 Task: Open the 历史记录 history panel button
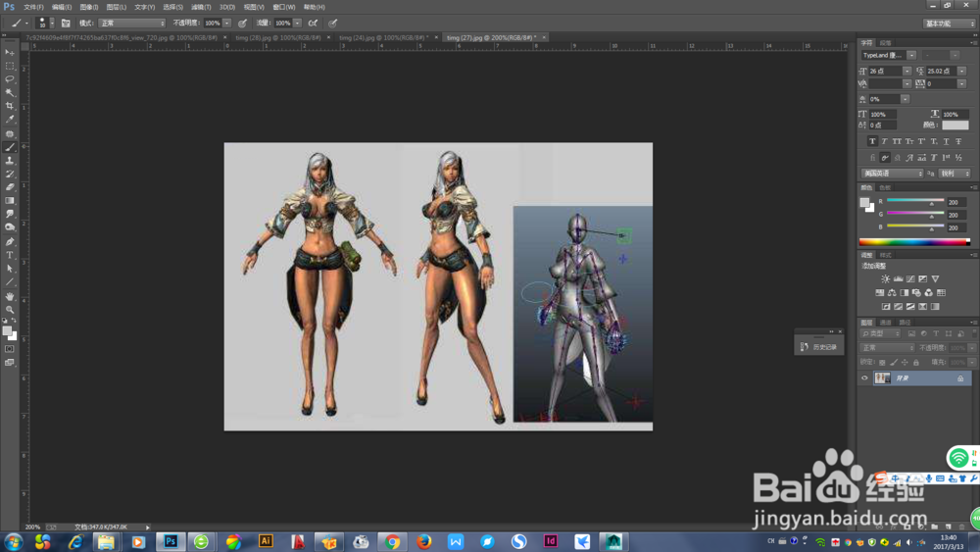coord(818,346)
